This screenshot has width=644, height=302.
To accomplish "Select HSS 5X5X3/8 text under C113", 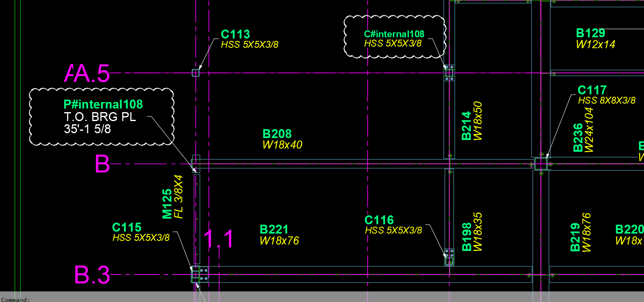I will pyautogui.click(x=250, y=45).
